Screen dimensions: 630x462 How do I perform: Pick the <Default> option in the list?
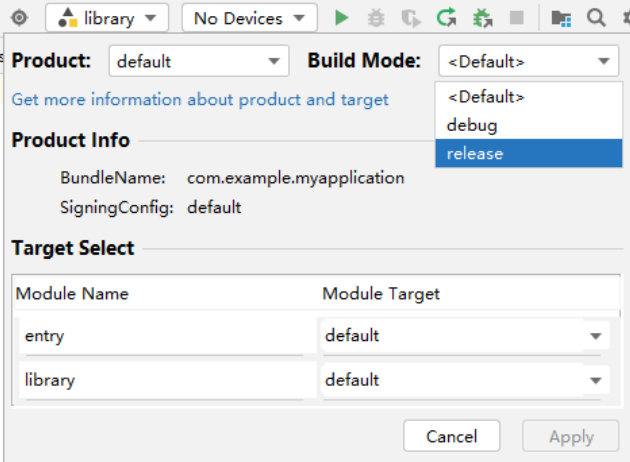528,97
